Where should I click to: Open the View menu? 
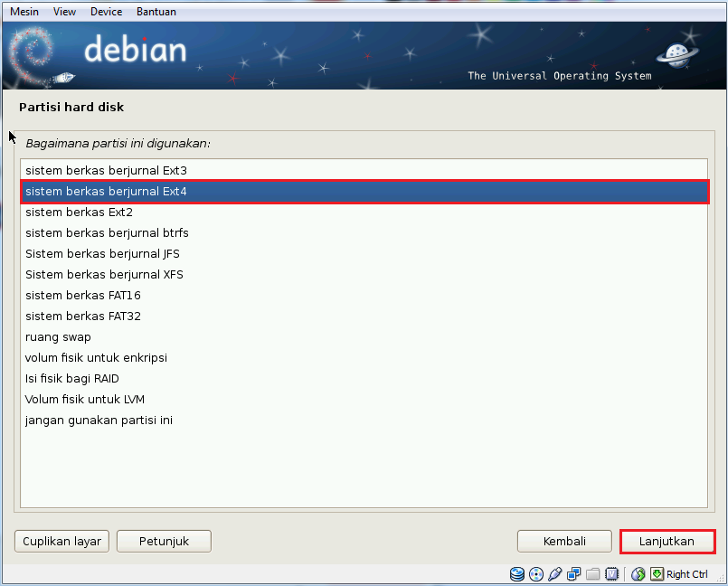[63, 12]
